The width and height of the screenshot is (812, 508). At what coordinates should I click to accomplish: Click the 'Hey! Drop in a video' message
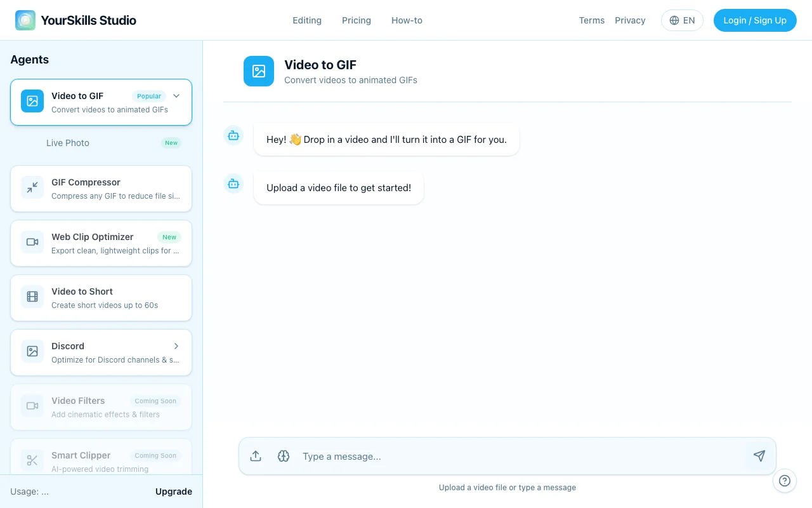[x=386, y=140]
